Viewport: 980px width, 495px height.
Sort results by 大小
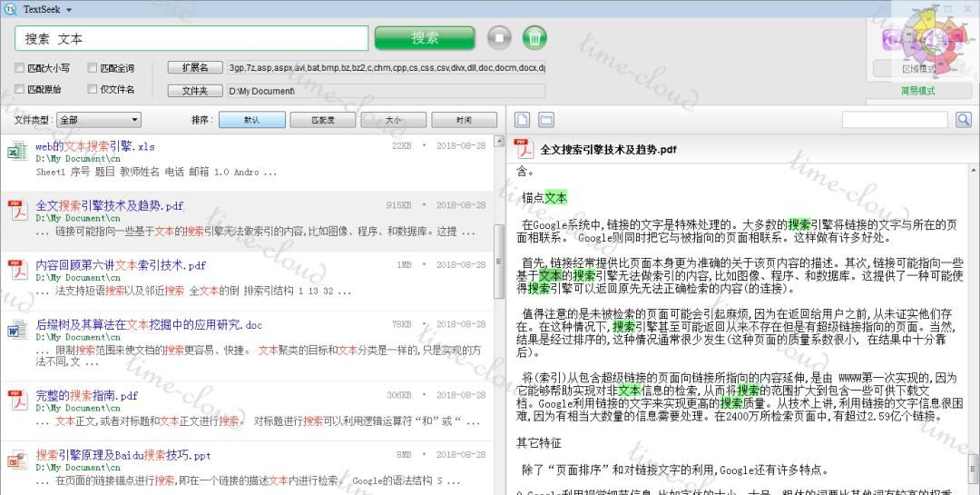pyautogui.click(x=393, y=120)
